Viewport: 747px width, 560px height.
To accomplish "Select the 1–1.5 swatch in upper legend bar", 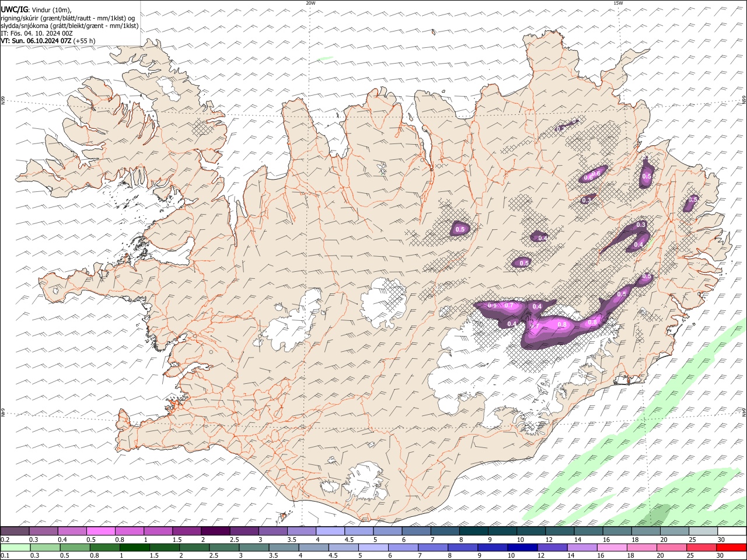I will click(158, 531).
